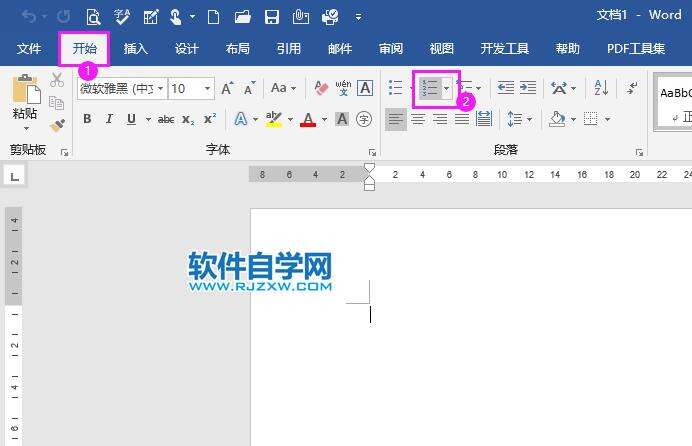Toggle underline formatting
Image resolution: width=692 pixels, height=446 pixels.
131,119
